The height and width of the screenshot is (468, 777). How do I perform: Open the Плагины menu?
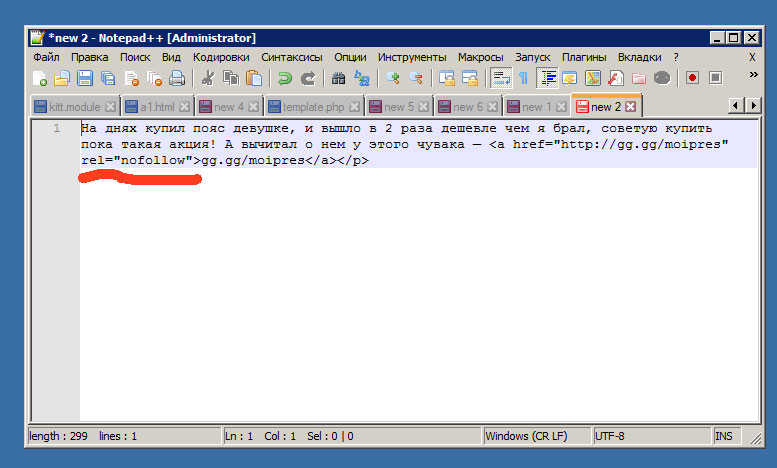click(584, 57)
